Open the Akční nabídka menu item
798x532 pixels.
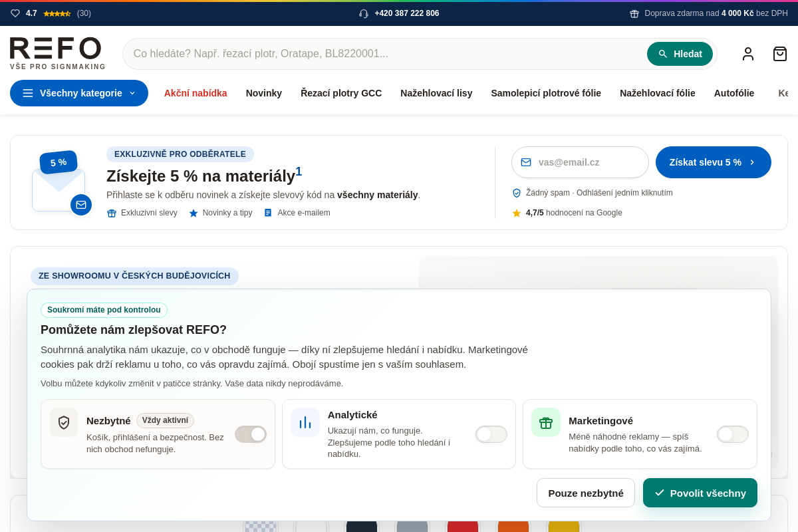tap(196, 93)
